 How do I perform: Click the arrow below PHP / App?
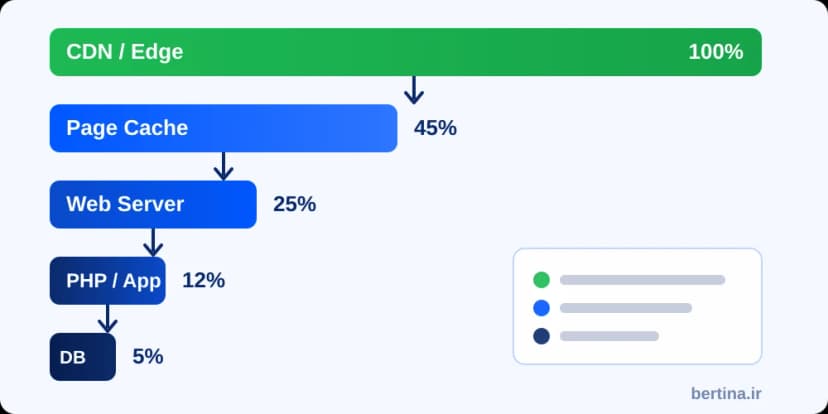pyautogui.click(x=107, y=319)
